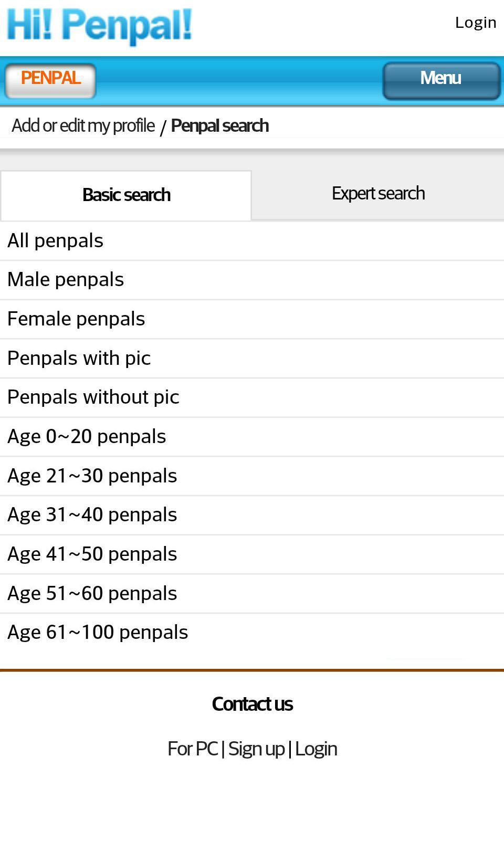Pick Age 0~20 penpals
Image resolution: width=504 pixels, height=841 pixels.
click(x=87, y=437)
